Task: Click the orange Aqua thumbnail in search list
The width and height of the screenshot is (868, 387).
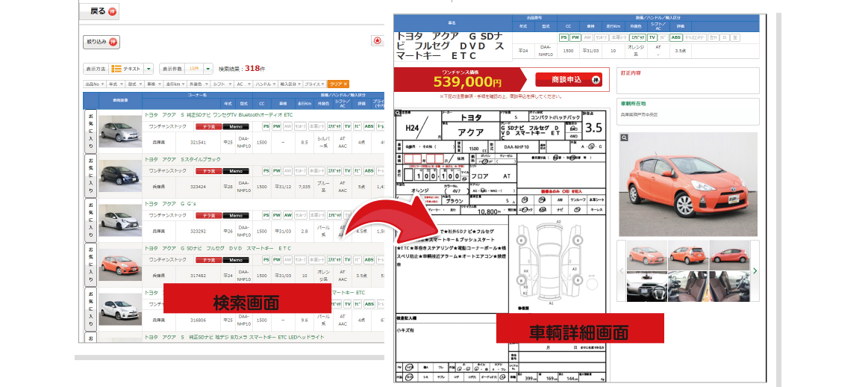Action: (120, 264)
